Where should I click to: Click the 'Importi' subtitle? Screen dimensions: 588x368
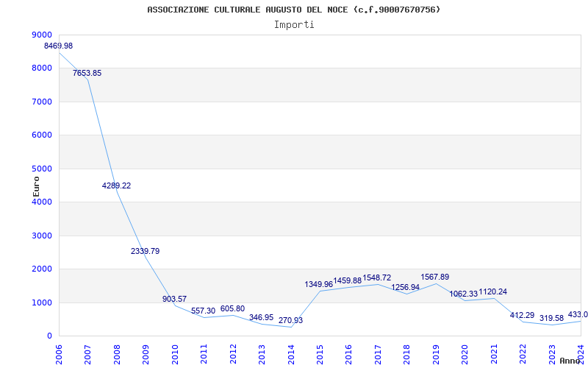(x=294, y=25)
